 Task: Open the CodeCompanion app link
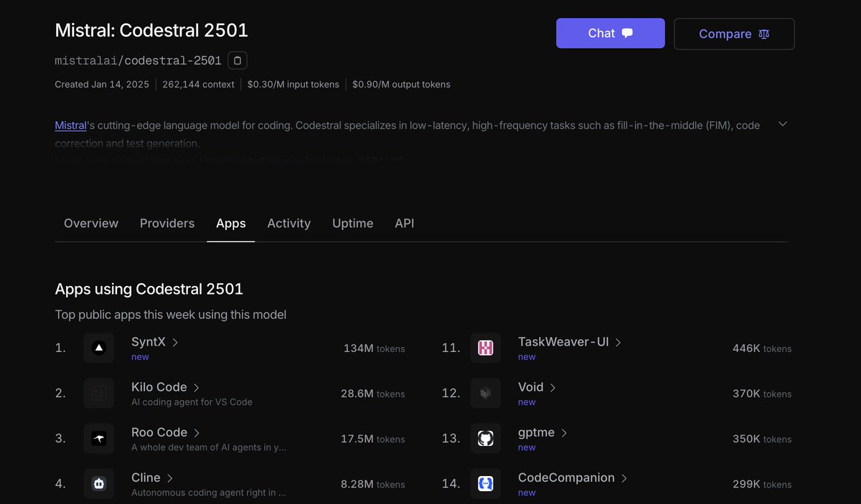tap(566, 477)
